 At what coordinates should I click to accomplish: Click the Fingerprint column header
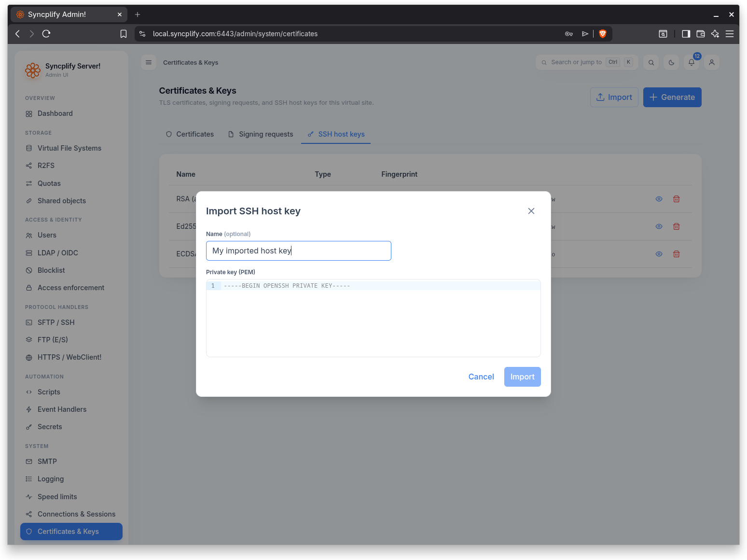click(399, 174)
